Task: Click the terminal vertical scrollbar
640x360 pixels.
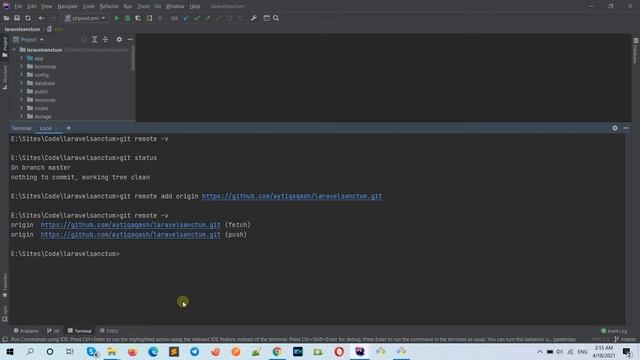Action: tap(629, 229)
